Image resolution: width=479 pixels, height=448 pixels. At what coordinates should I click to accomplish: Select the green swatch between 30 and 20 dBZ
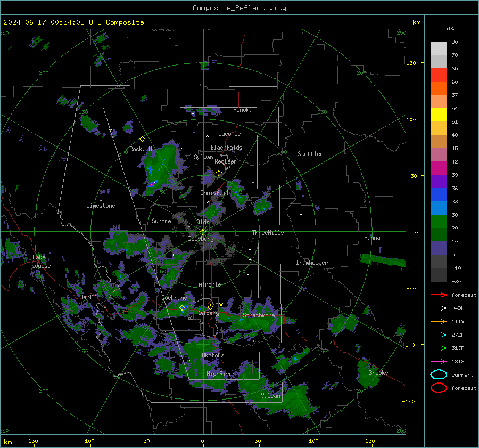(439, 222)
